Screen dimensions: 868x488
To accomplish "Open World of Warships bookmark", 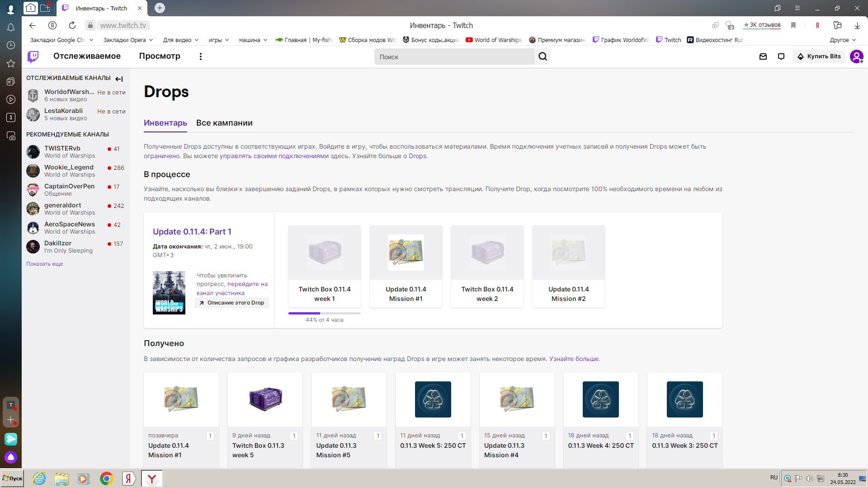I will [x=494, y=40].
